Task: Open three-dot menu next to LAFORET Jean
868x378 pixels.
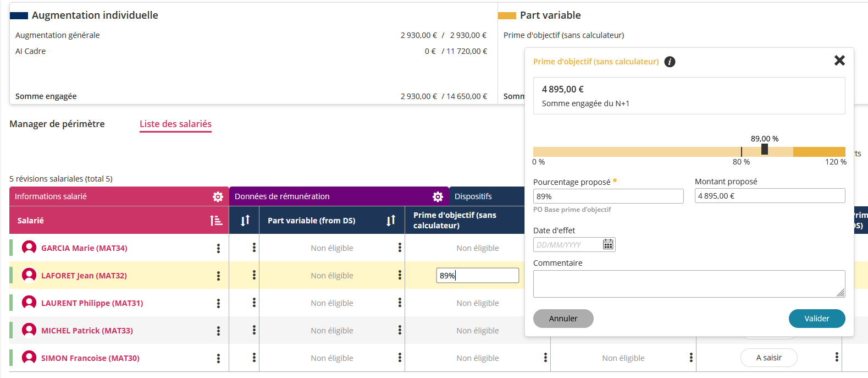Action: click(x=218, y=276)
